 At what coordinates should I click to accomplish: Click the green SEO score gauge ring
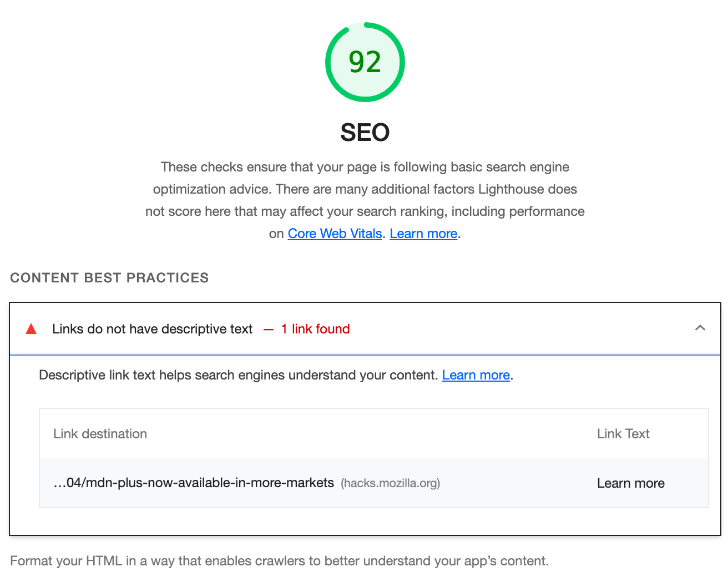[x=365, y=62]
